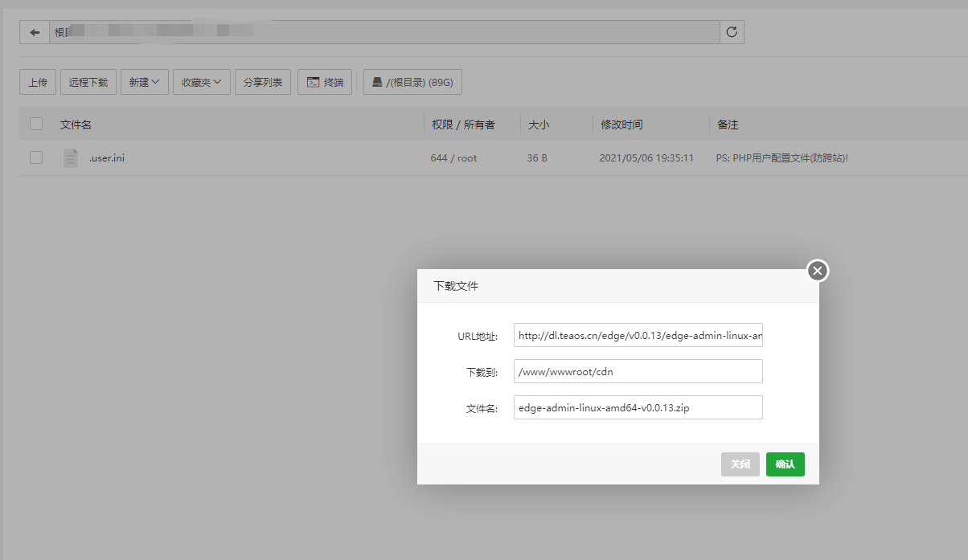
Task: Open 远程下载 (Remote download)
Action: point(88,82)
